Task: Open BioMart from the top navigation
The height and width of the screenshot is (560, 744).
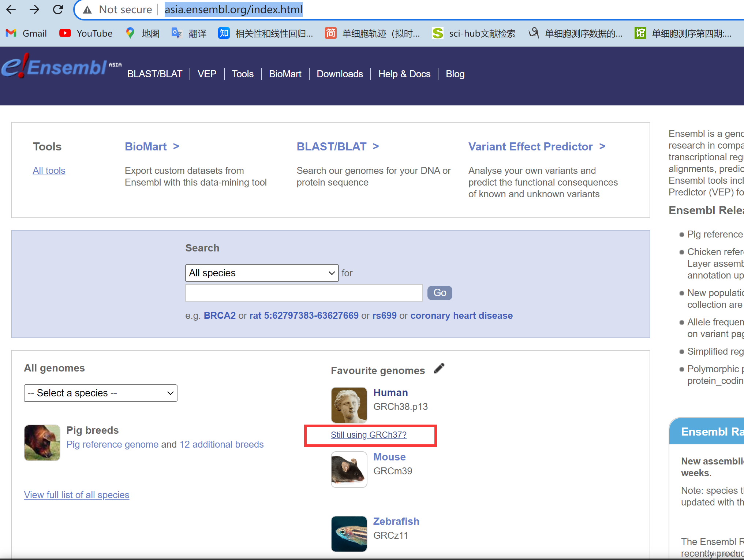Action: pos(285,74)
